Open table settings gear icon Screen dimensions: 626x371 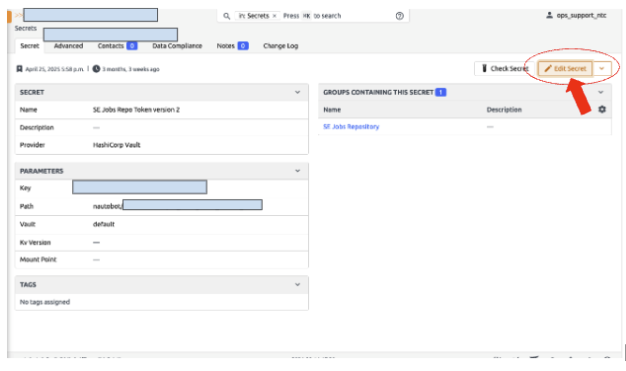pos(602,109)
